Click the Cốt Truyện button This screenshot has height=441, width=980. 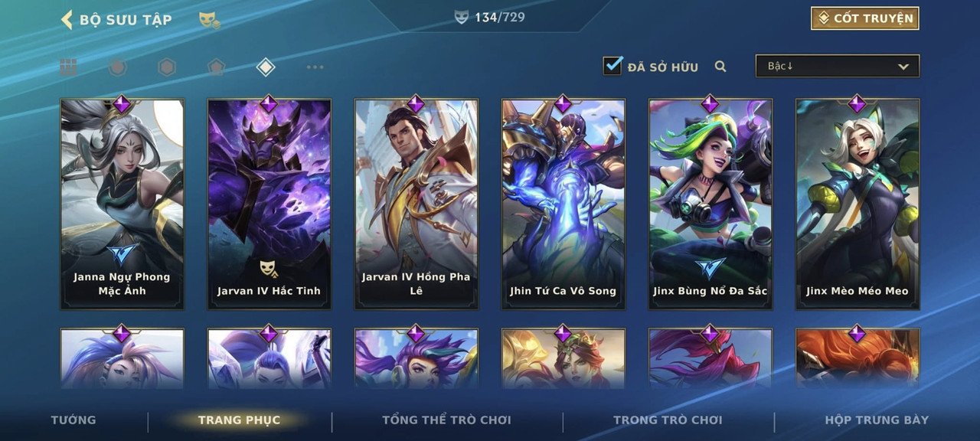[865, 18]
